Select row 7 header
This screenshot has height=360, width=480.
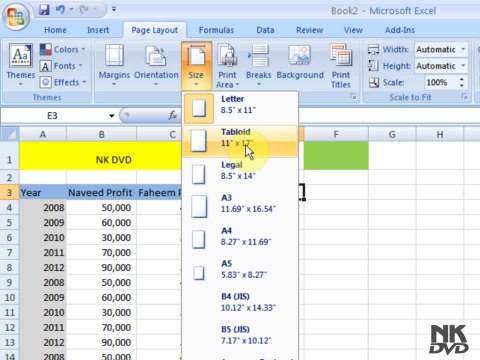click(10, 253)
